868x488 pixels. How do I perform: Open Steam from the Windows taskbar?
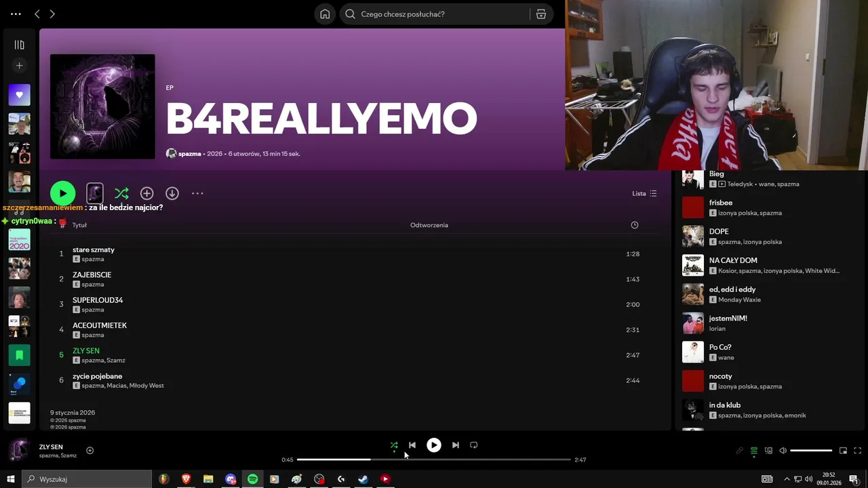(x=363, y=479)
